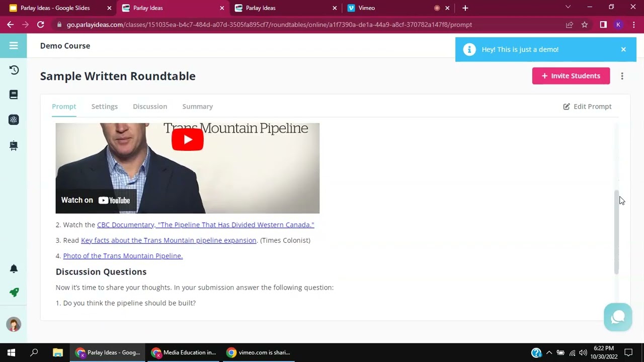Image resolution: width=644 pixels, height=362 pixels.
Task: Open a new browser tab
Action: (x=465, y=8)
